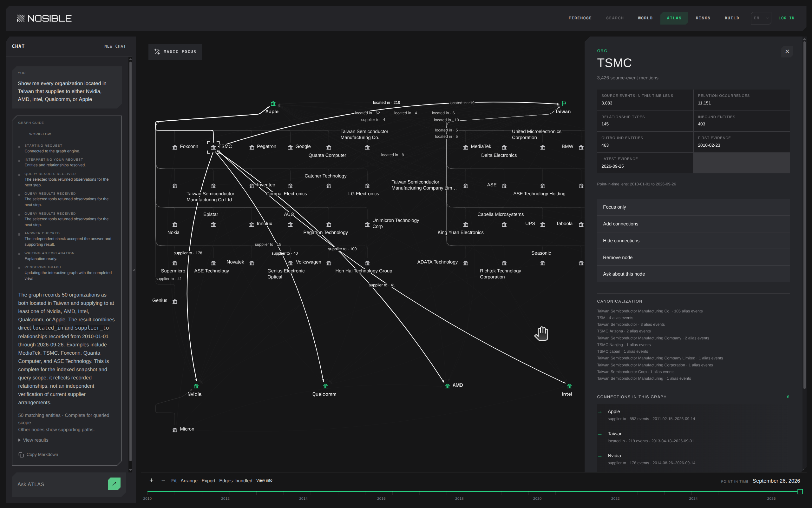Screen dimensions: 812x508
Task: Select the Genius node icon
Action: click(175, 301)
